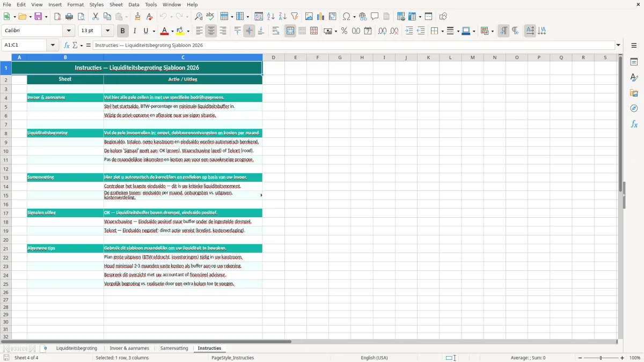Toggle Bold formatting
Screen dimensions: 644x362
click(x=123, y=31)
